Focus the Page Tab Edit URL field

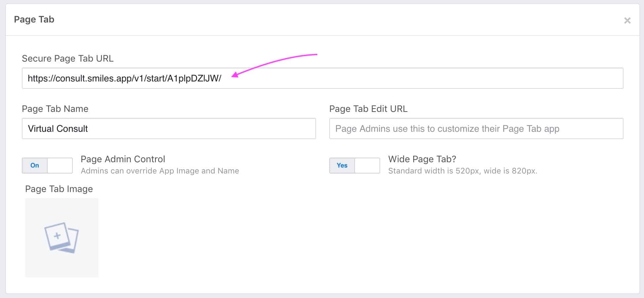pos(476,128)
